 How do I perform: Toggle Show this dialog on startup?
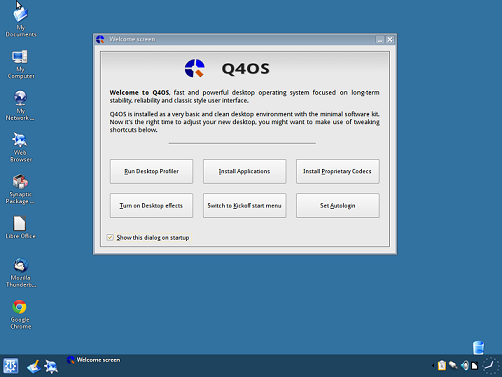[x=110, y=237]
